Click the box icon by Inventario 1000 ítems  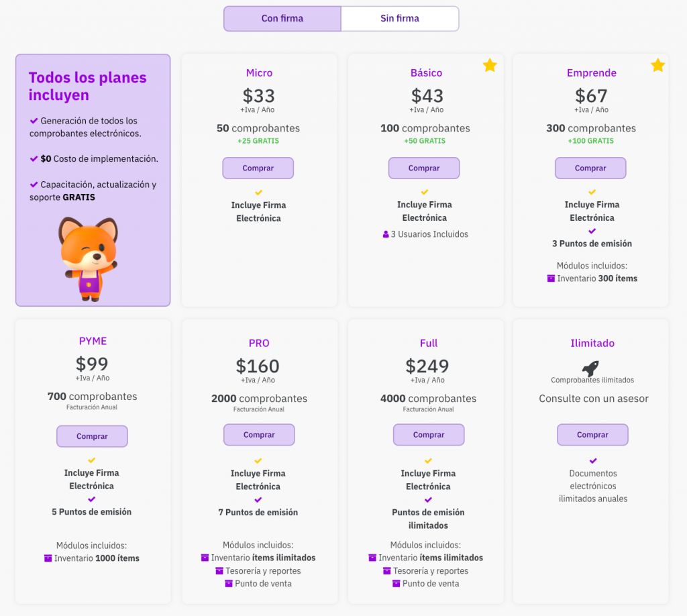(48, 558)
